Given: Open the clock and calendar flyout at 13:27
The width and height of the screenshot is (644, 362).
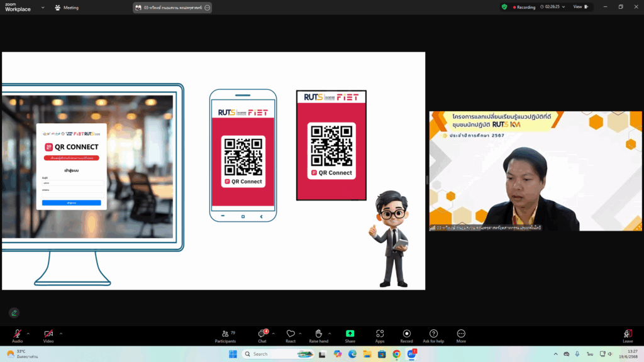Looking at the screenshot, I should point(628,354).
